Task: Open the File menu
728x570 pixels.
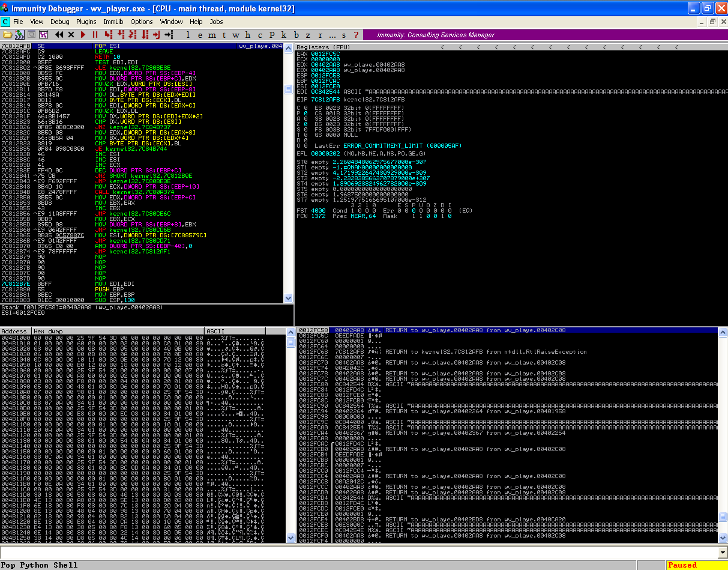Action: click(18, 22)
